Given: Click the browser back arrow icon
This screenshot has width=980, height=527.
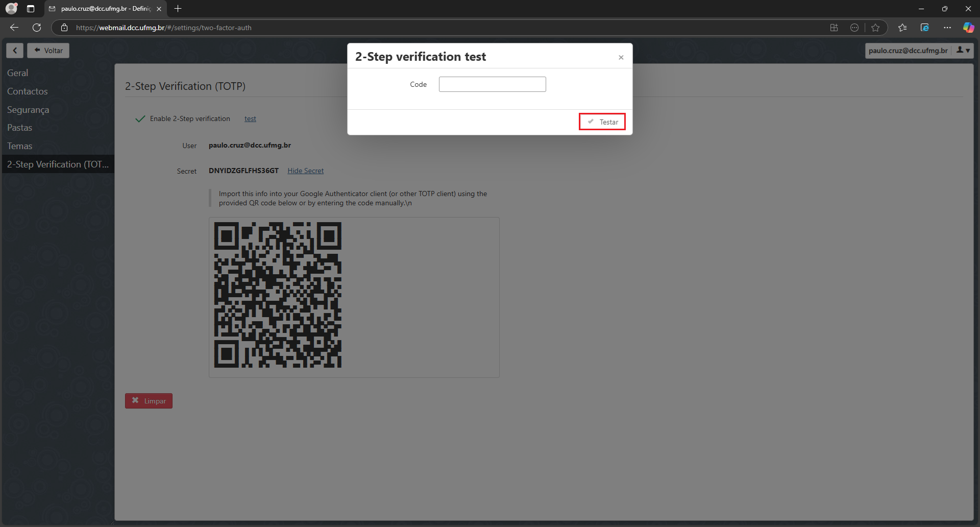Looking at the screenshot, I should click(14, 28).
